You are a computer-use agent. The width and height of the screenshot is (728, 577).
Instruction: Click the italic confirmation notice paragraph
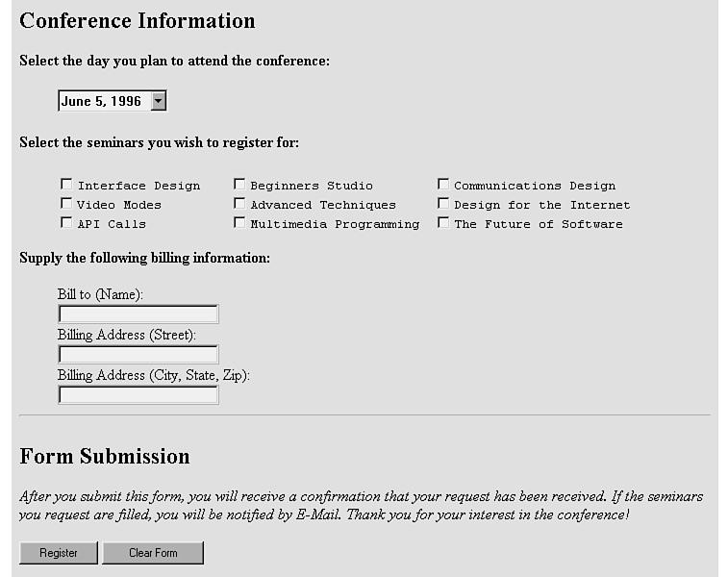pos(361,506)
